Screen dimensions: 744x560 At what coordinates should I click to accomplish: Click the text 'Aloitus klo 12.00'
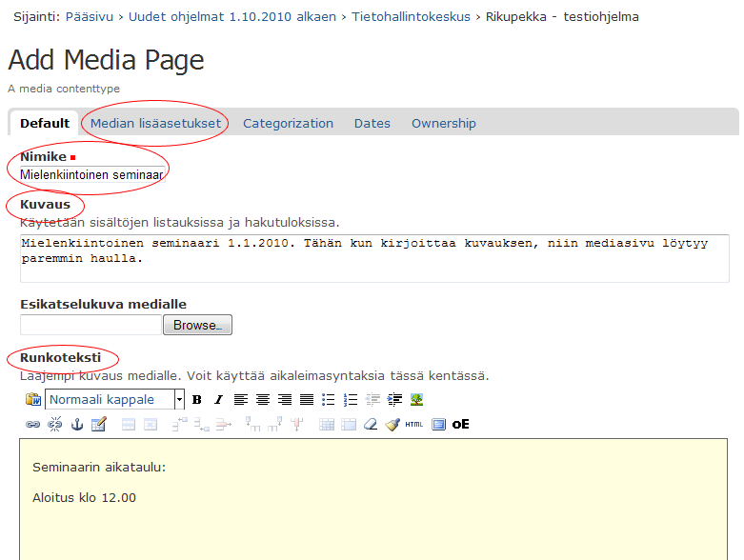point(84,497)
